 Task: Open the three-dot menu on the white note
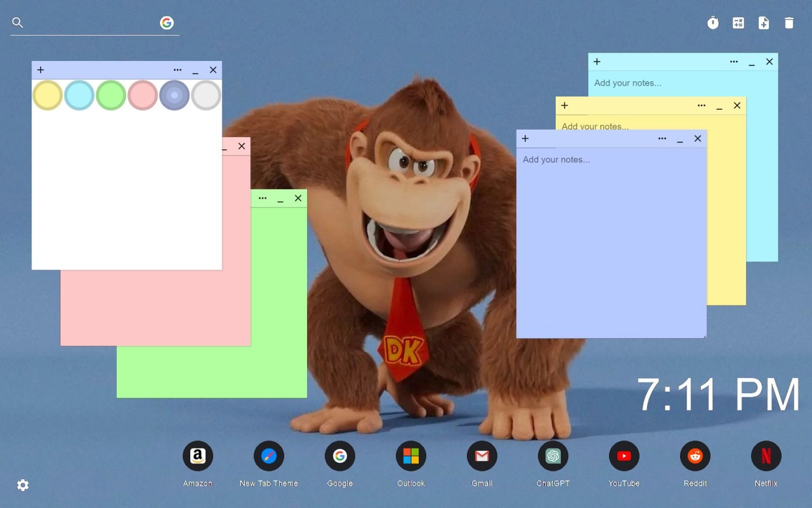(178, 70)
